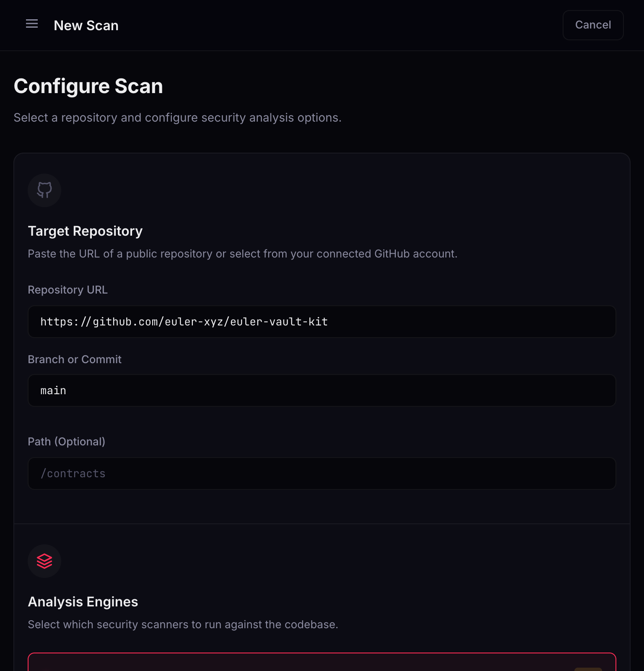Click the divider line above Analysis Engines
This screenshot has height=671, width=644.
[322, 524]
